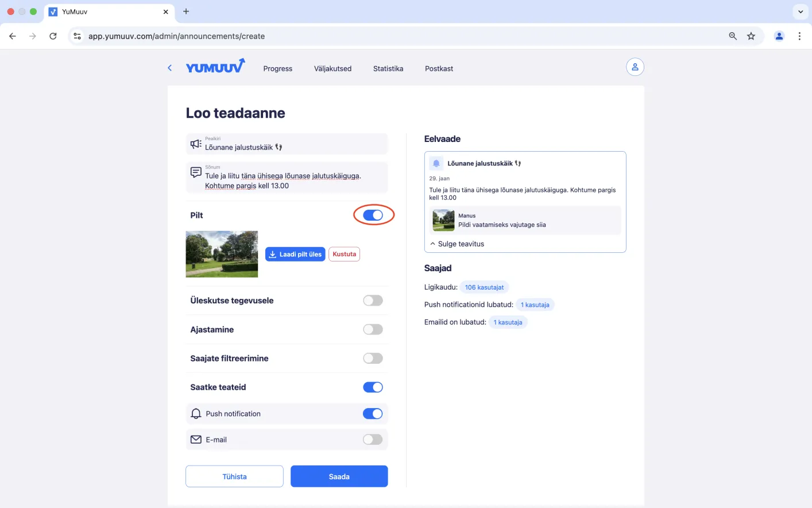This screenshot has width=812, height=508.
Task: Click the Laadi pilt üles button
Action: [295, 254]
